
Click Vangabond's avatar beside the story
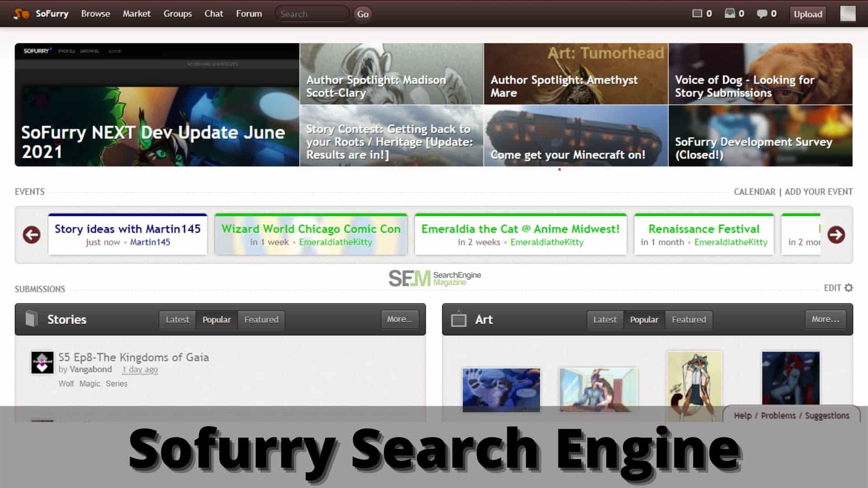[x=42, y=362]
